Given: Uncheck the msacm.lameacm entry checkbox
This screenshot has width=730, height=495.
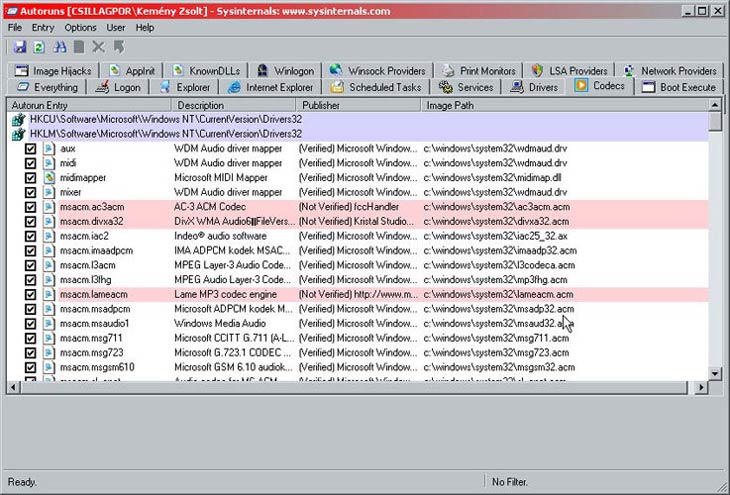Looking at the screenshot, I should (x=30, y=295).
